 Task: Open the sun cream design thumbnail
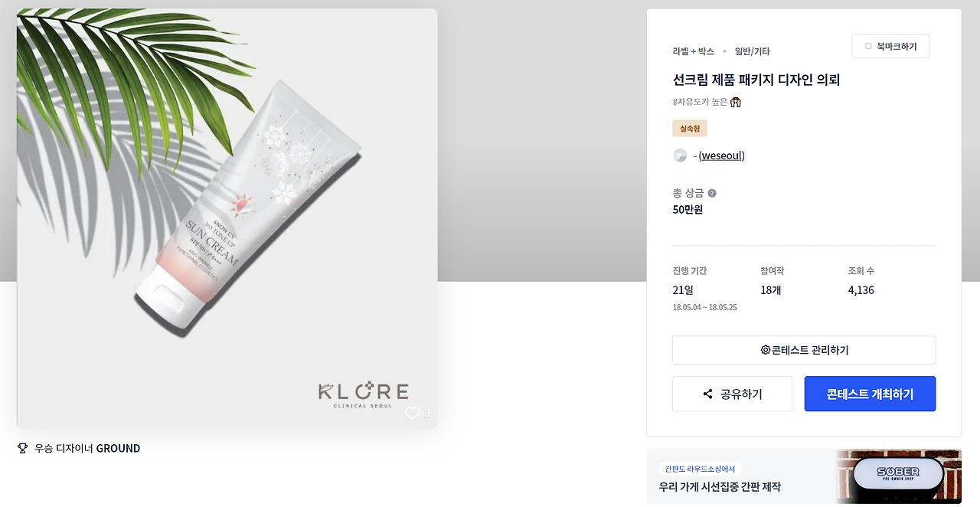[227, 218]
